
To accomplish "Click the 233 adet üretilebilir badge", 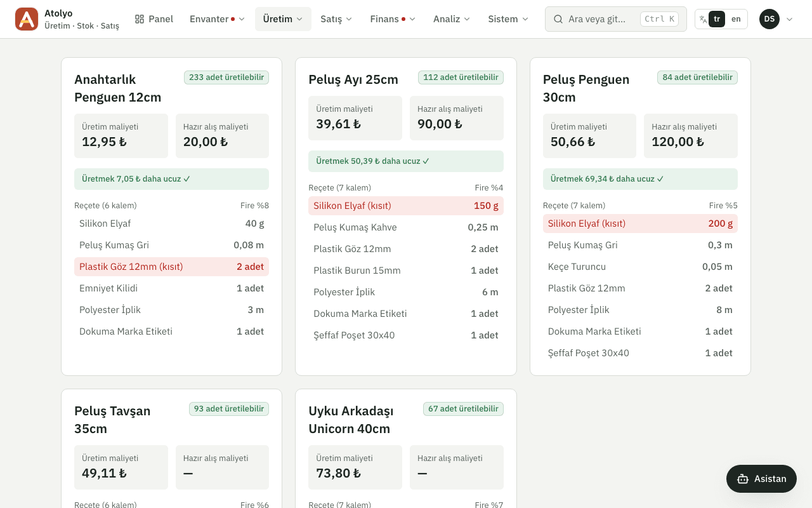I will (x=226, y=77).
